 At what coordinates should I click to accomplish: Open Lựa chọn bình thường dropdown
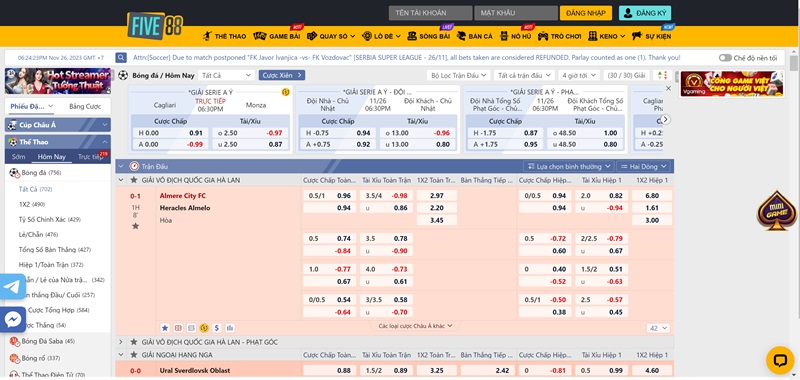click(569, 166)
